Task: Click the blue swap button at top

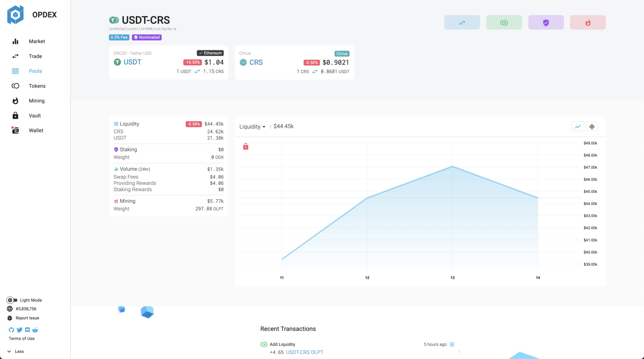Action: coord(462,23)
